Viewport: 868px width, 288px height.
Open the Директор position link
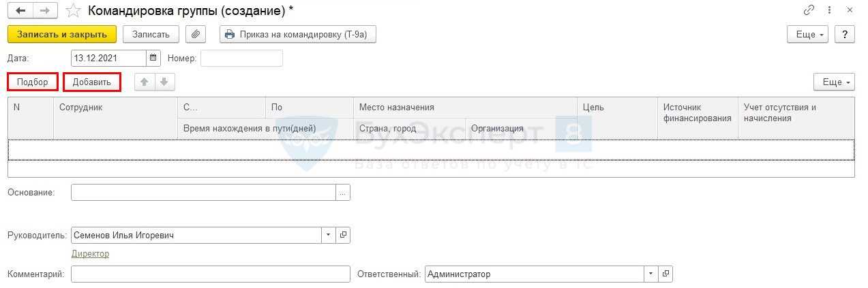coord(90,253)
